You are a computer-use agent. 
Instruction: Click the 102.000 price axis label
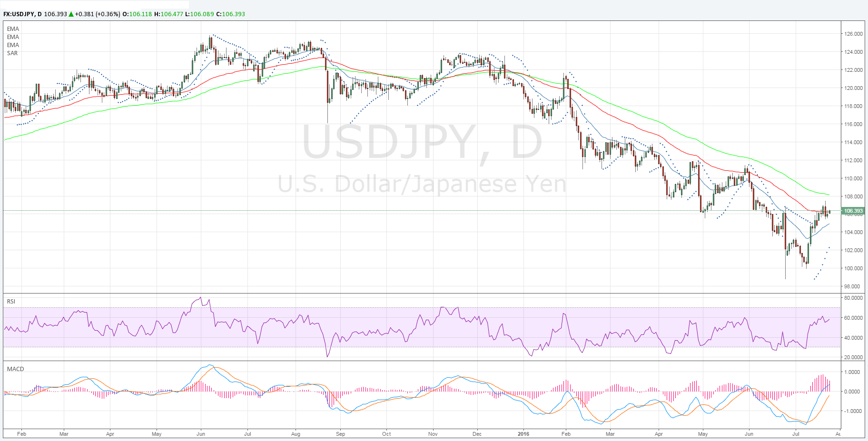pos(853,250)
